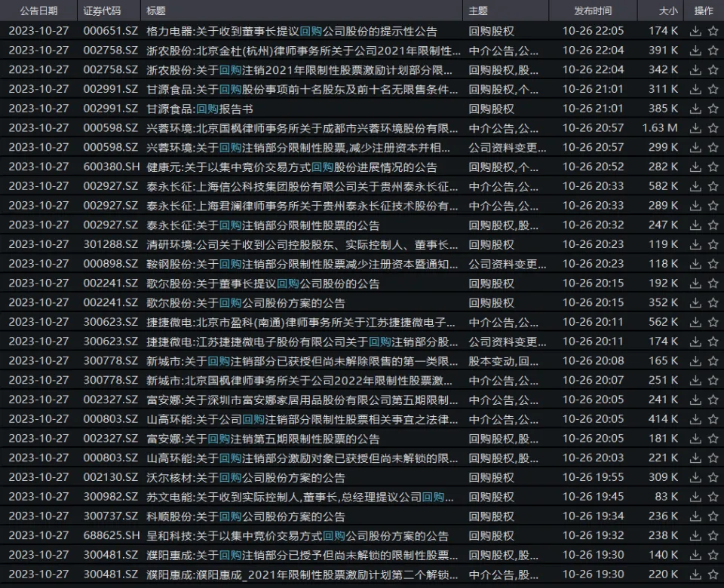Download the 83 K 苏文电能 announcement
Image resolution: width=724 pixels, height=588 pixels.
(x=695, y=497)
